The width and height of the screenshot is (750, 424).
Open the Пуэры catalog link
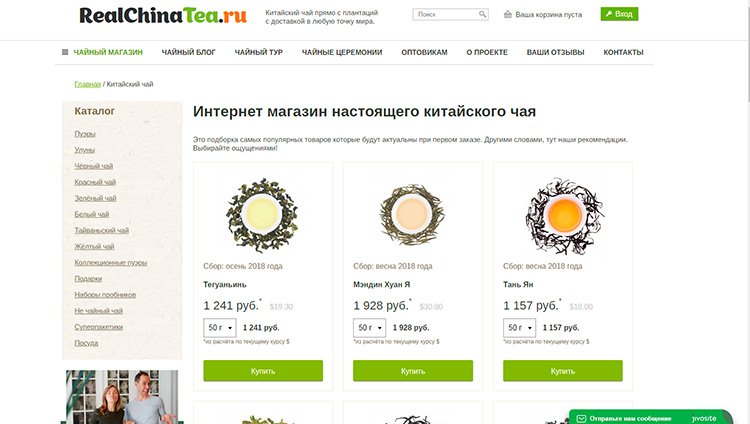(x=85, y=134)
